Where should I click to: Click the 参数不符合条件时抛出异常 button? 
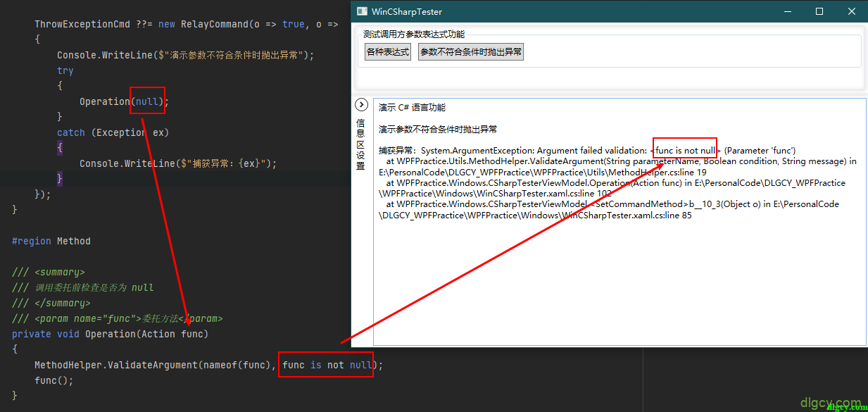pos(471,52)
